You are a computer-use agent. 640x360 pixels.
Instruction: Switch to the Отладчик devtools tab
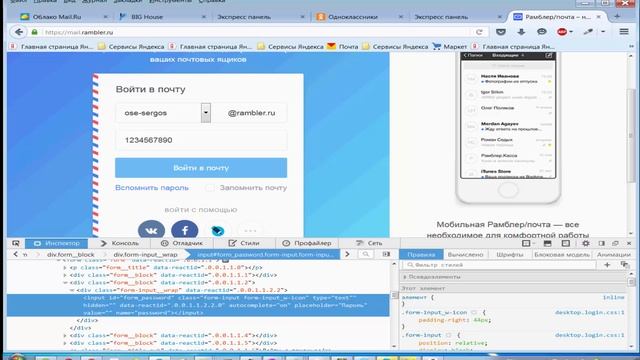182,243
